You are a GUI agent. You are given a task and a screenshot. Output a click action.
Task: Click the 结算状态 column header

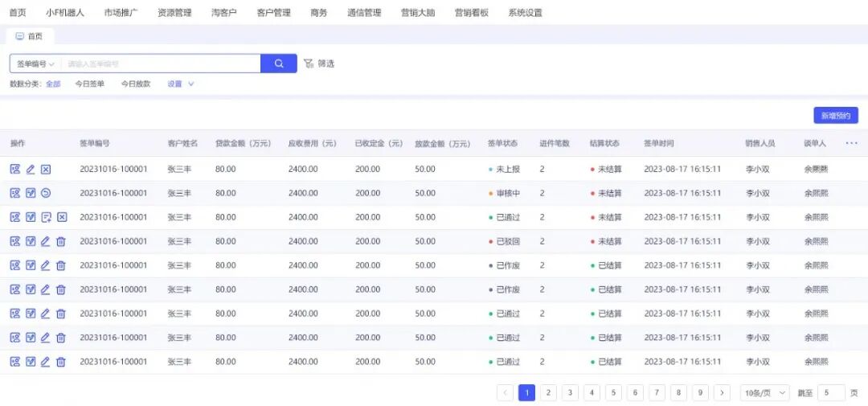coord(604,143)
